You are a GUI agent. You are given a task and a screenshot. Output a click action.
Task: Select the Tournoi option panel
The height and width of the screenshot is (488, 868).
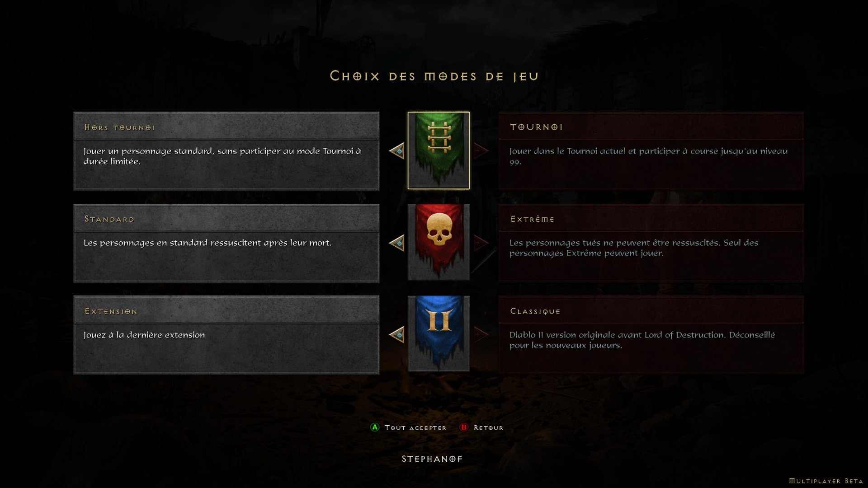pyautogui.click(x=651, y=151)
